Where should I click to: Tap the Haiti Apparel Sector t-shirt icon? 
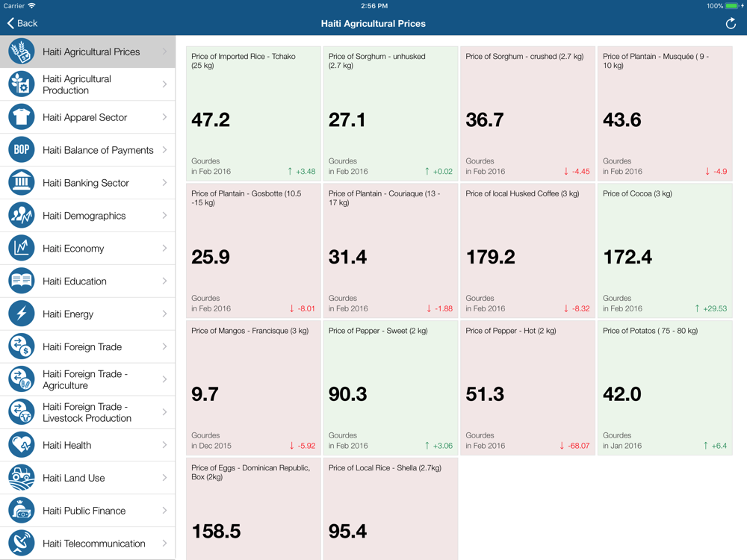(x=22, y=117)
